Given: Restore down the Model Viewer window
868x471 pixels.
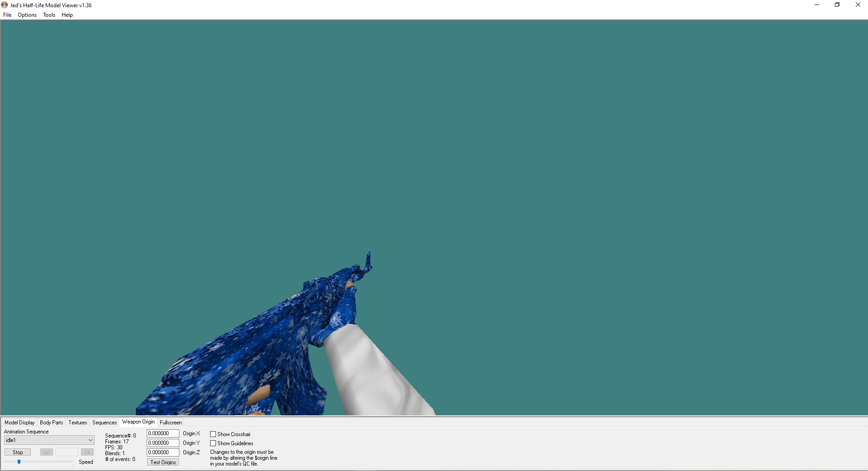Looking at the screenshot, I should click(837, 5).
